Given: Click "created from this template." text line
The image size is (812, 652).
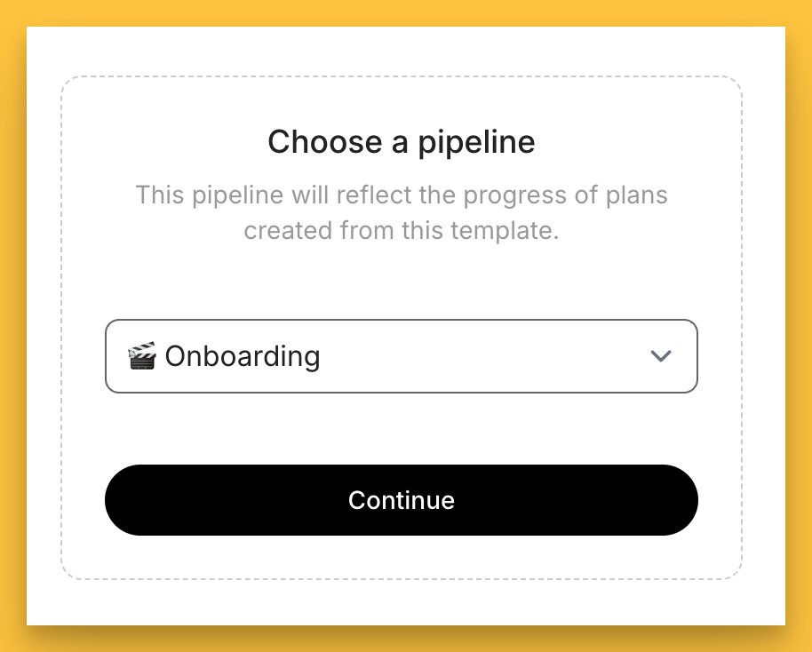Looking at the screenshot, I should tap(402, 231).
